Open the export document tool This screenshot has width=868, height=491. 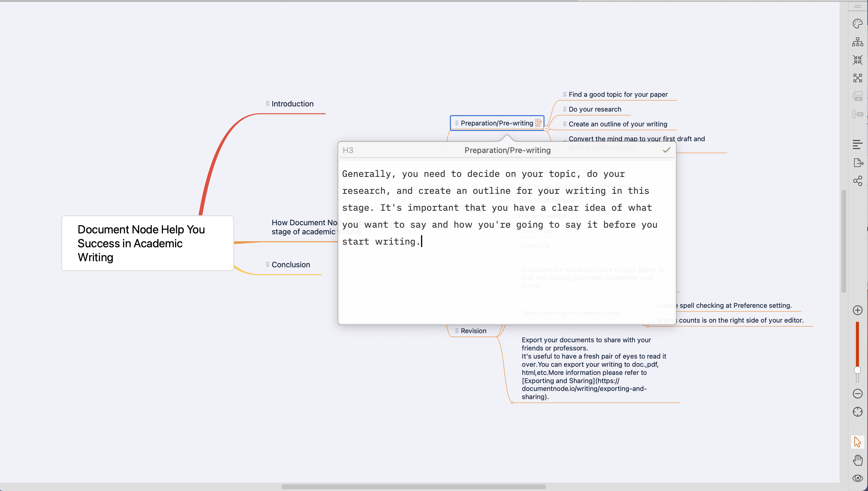tap(858, 163)
